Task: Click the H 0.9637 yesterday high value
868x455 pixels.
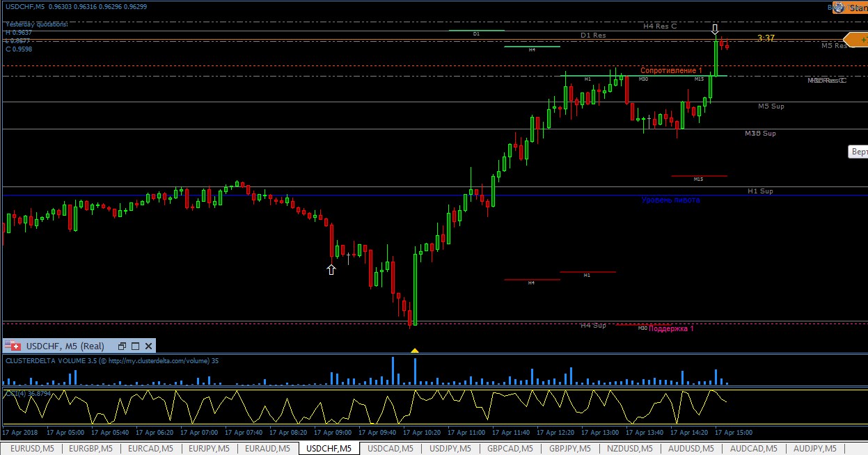Action: tap(19, 33)
